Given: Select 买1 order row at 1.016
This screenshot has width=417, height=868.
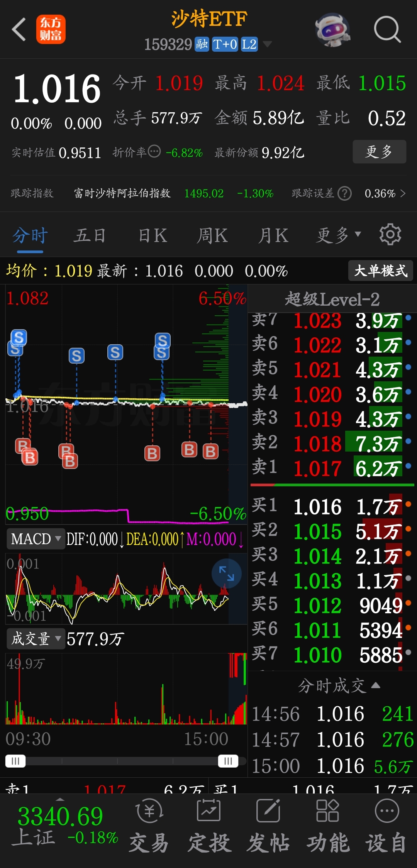Looking at the screenshot, I should 332,506.
